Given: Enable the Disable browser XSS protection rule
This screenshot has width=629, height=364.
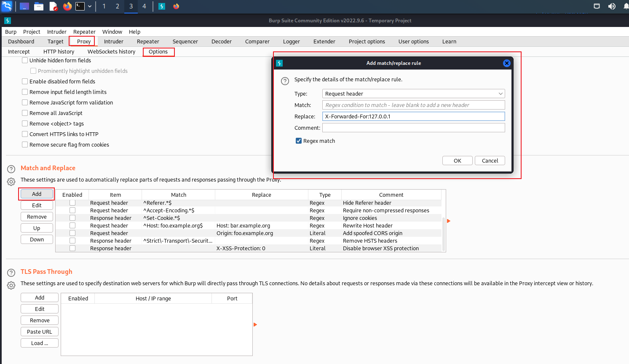Looking at the screenshot, I should pos(72,248).
